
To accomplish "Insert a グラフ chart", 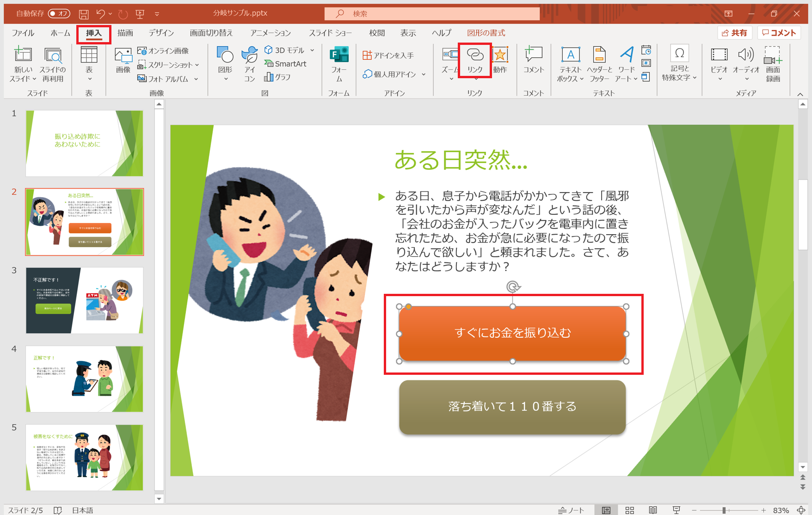I will [277, 77].
